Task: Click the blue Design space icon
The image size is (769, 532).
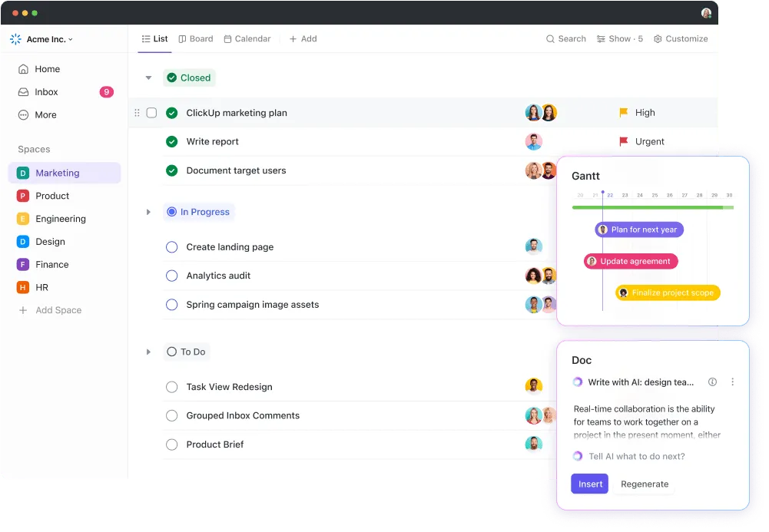Action: [x=22, y=242]
